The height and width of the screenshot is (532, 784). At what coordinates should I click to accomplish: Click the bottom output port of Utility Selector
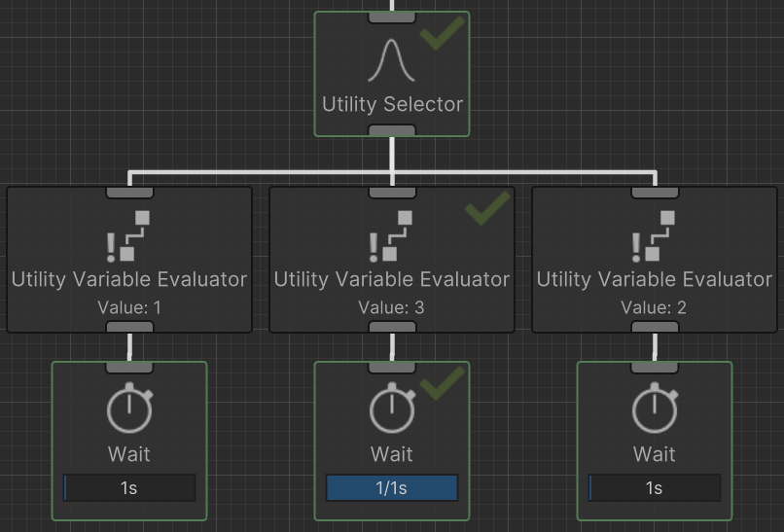[392, 131]
